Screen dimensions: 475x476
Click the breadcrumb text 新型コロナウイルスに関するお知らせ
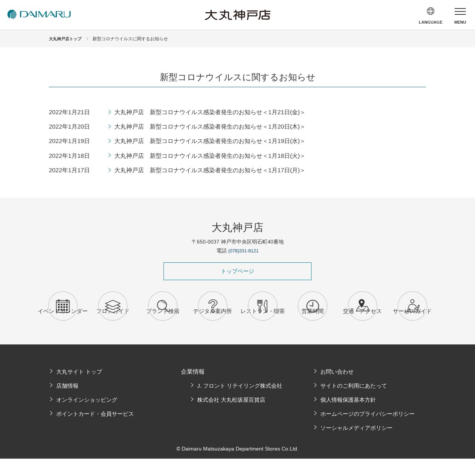click(130, 39)
